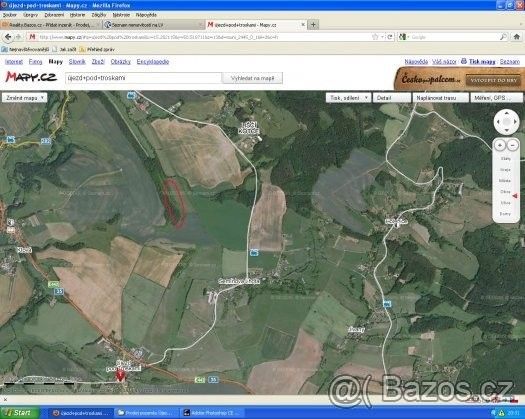Click the Detail button

click(x=392, y=98)
